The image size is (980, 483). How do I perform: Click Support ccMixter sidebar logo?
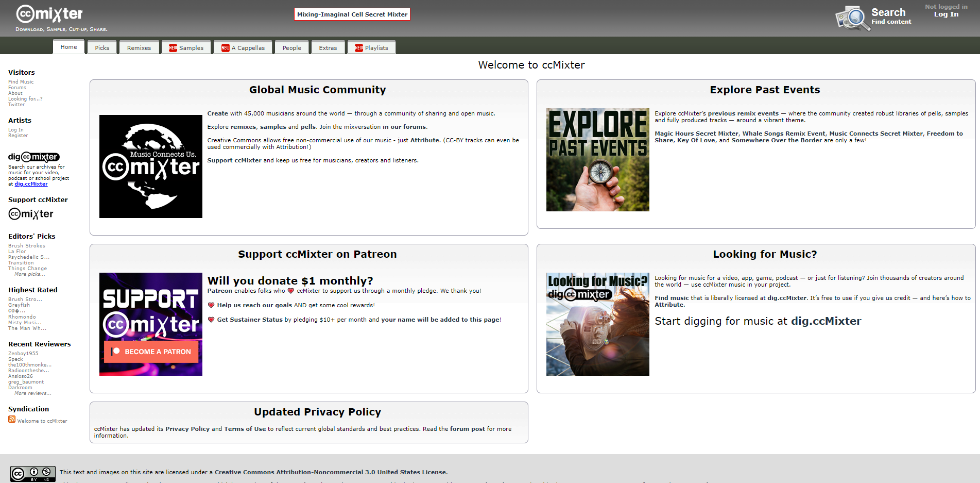tap(31, 214)
